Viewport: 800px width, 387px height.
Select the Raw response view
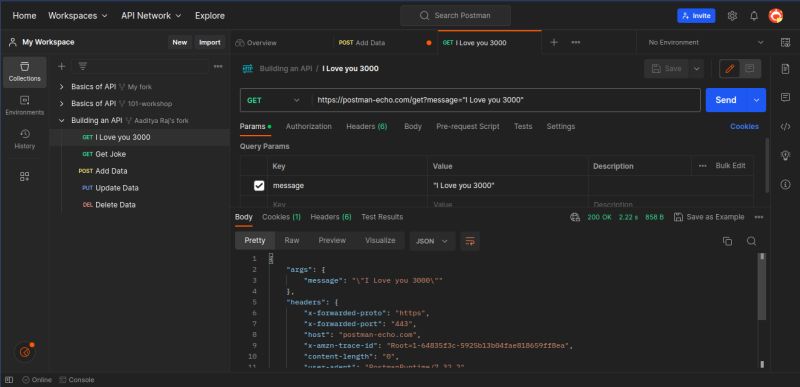coord(292,241)
